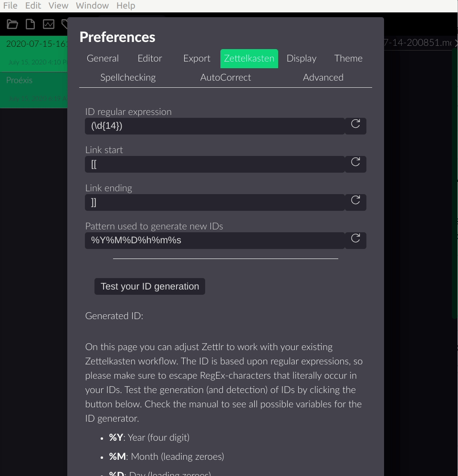Focus the Pattern used to generate IDs field
The height and width of the screenshot is (476, 458).
pyautogui.click(x=215, y=241)
